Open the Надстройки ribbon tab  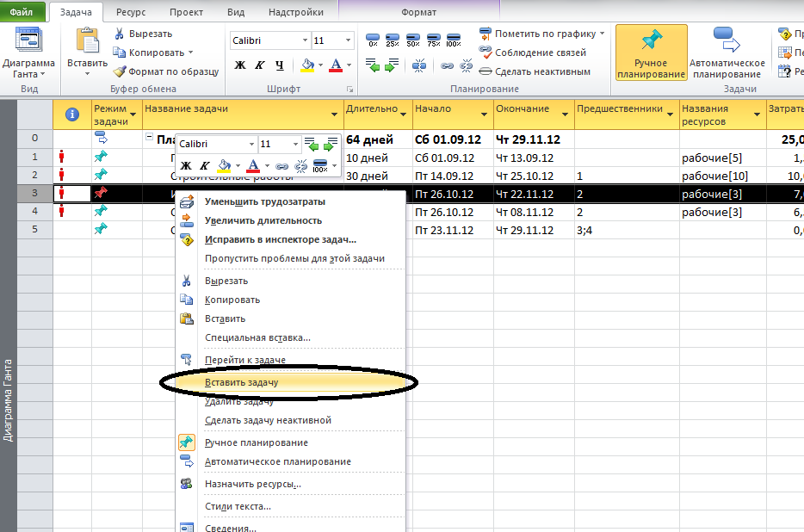[x=296, y=12]
